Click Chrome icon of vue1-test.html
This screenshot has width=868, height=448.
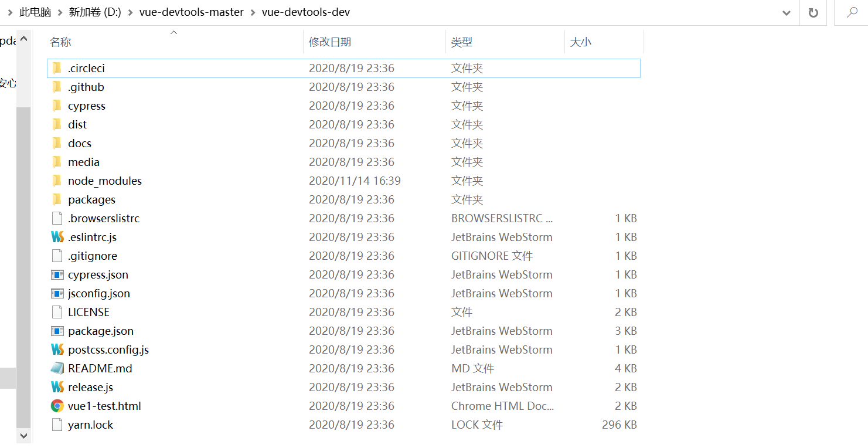pos(57,406)
